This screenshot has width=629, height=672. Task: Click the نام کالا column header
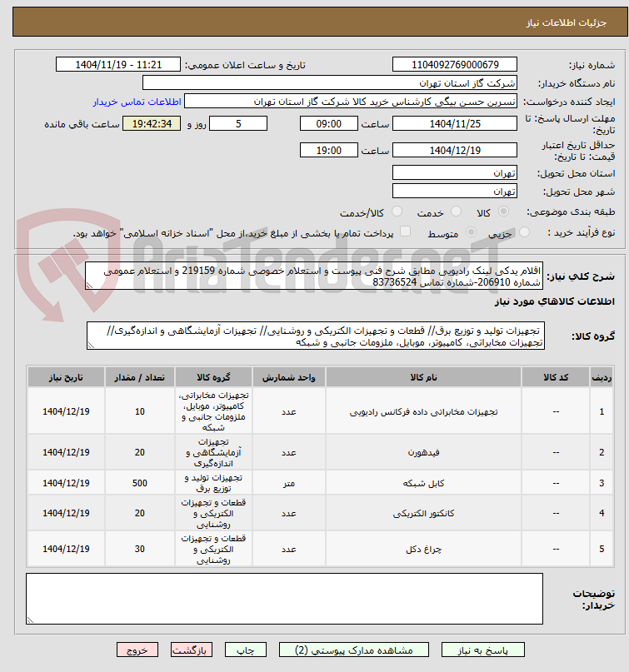point(423,377)
